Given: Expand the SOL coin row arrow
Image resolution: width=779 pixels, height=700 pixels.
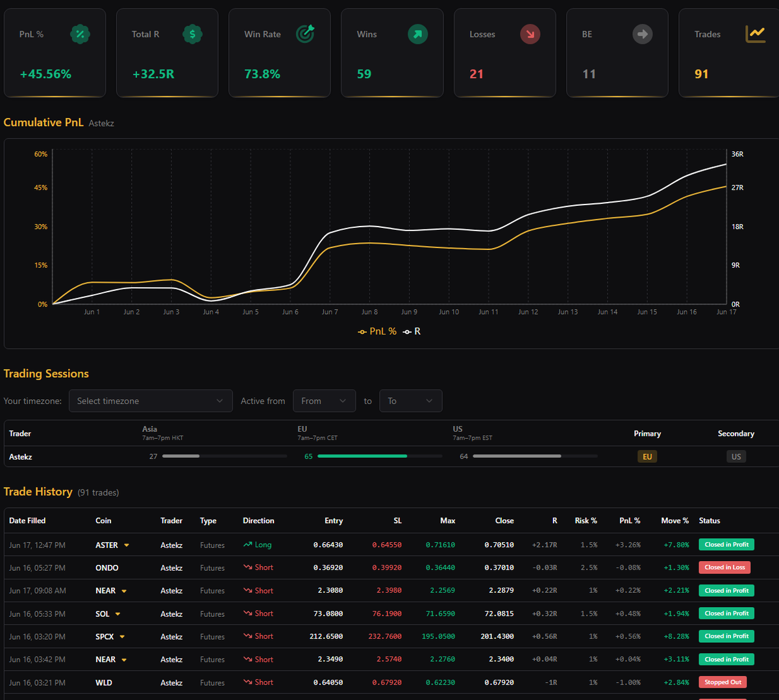Looking at the screenshot, I should pyautogui.click(x=117, y=614).
